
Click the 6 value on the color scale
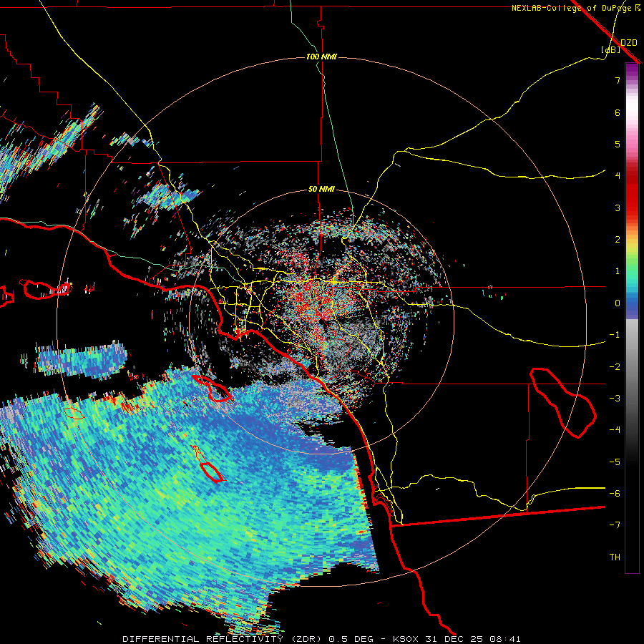618,112
